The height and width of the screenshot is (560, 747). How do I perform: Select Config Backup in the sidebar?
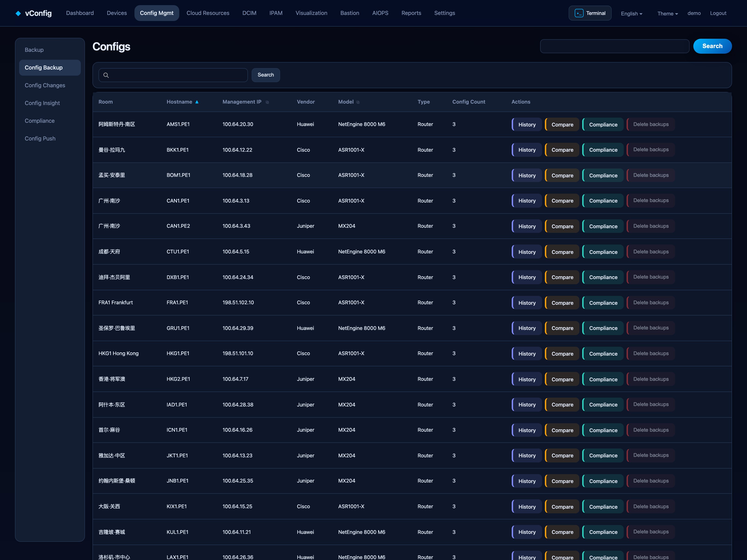pyautogui.click(x=50, y=67)
